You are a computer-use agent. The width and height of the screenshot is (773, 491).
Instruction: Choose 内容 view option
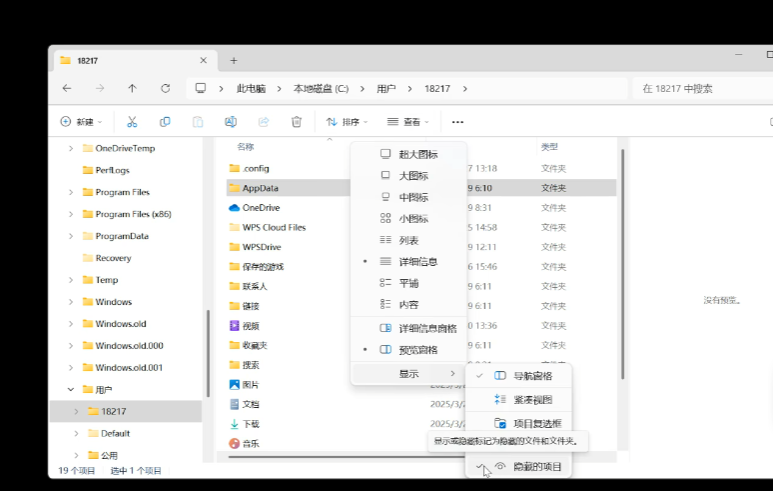pos(409,305)
